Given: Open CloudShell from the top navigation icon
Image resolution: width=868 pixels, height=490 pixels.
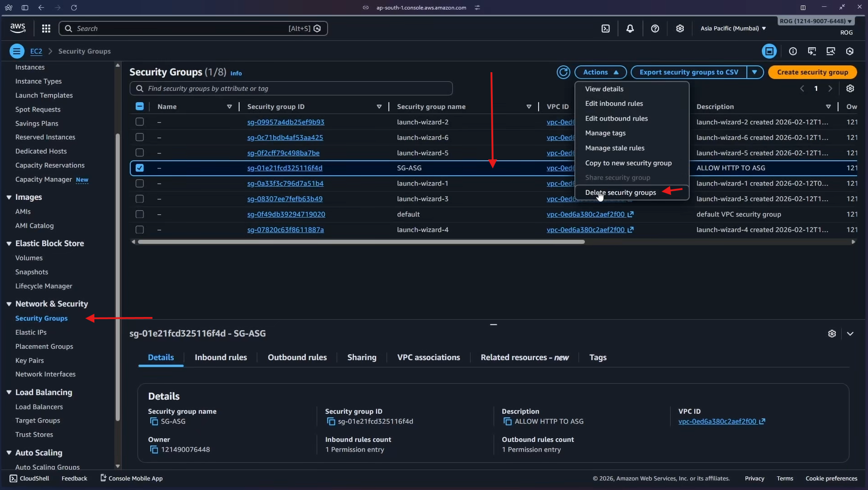Looking at the screenshot, I should click(605, 29).
